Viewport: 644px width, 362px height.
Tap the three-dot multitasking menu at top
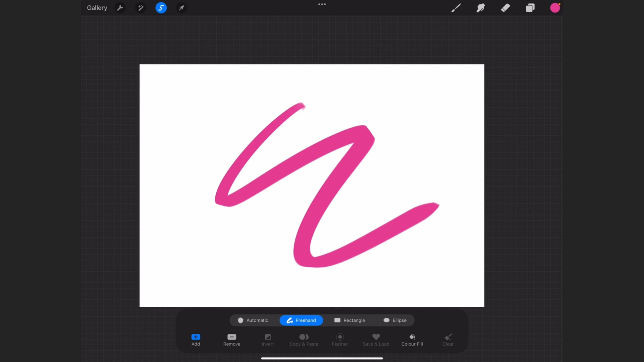(x=322, y=4)
